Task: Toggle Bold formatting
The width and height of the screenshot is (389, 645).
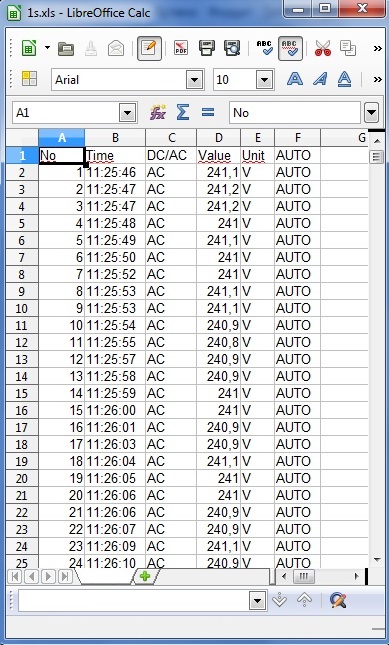Action: tap(295, 79)
